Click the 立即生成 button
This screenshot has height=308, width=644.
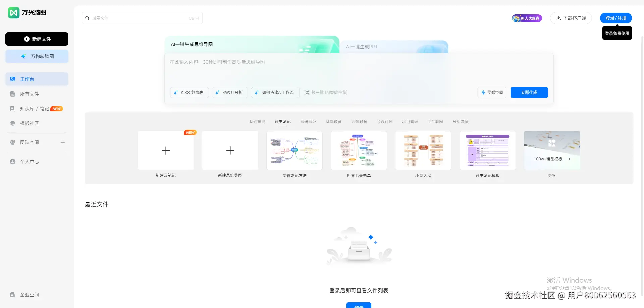pos(529,93)
